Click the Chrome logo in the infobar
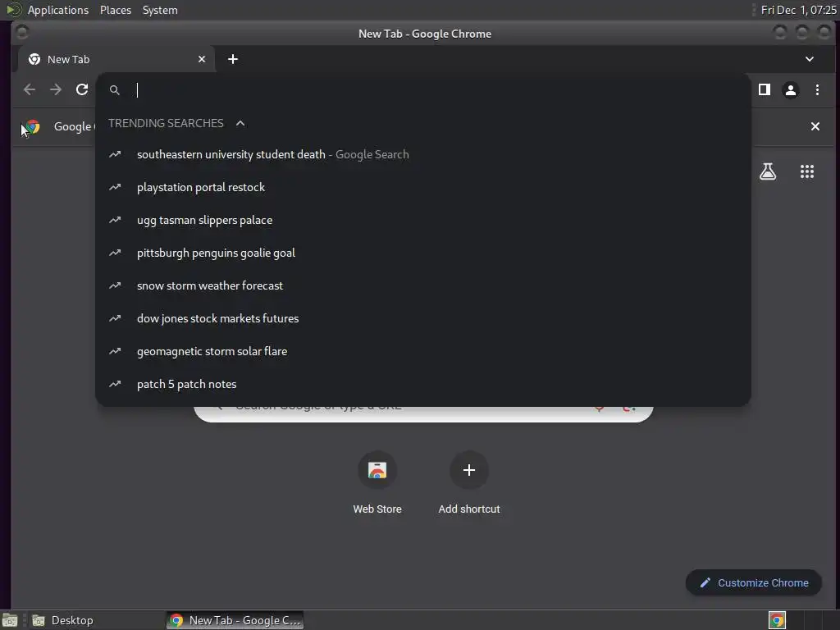The height and width of the screenshot is (630, 840). point(33,126)
